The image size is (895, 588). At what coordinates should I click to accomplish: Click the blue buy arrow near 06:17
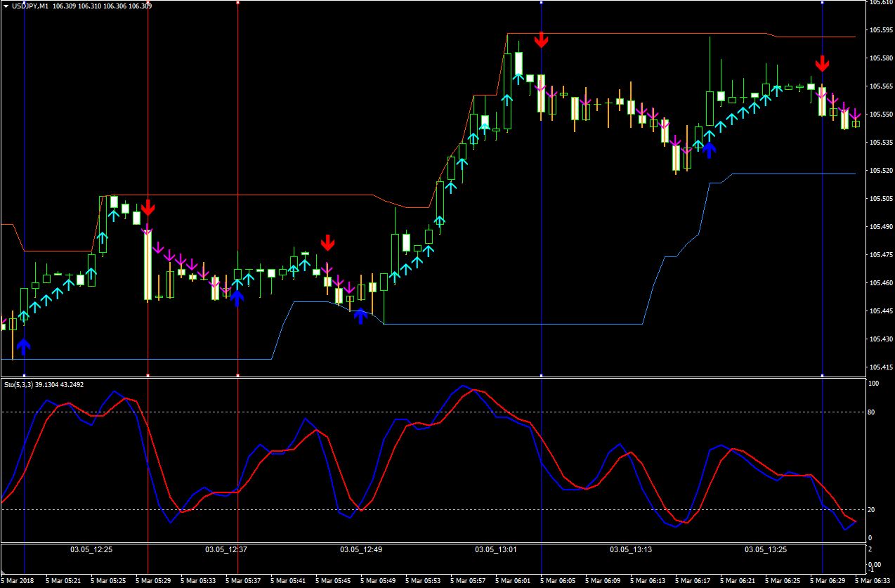point(710,150)
